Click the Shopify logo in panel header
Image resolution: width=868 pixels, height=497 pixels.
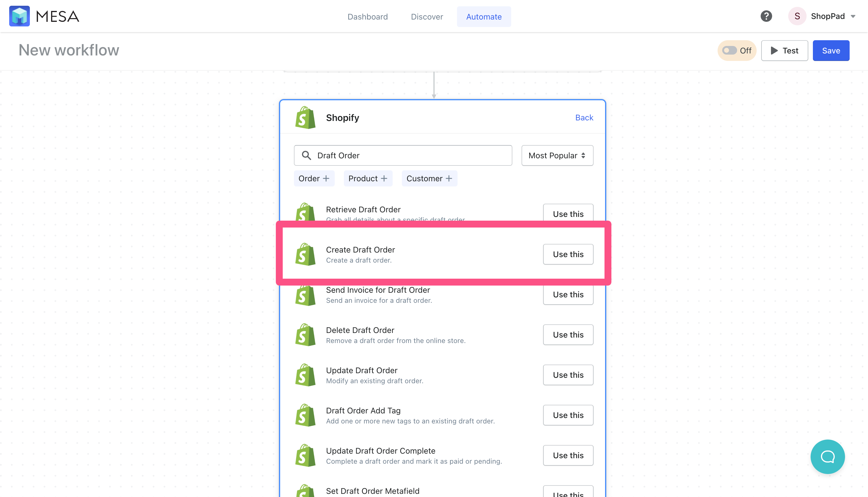coord(305,117)
